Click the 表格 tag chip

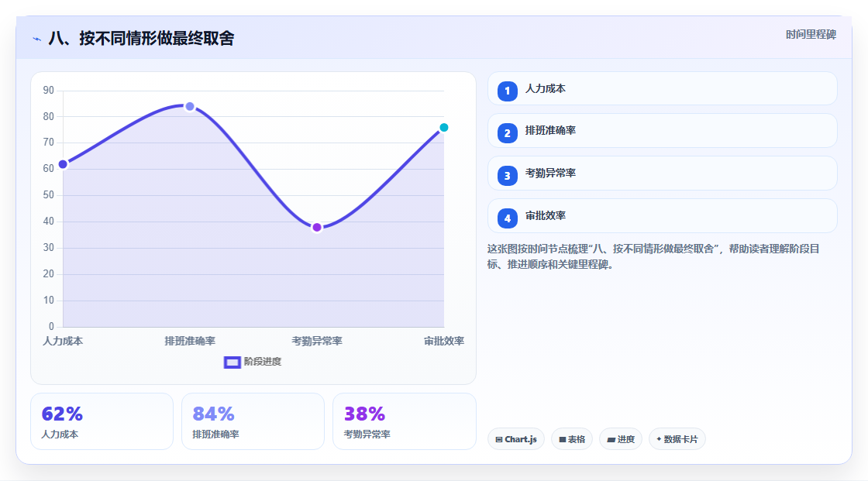tap(572, 439)
